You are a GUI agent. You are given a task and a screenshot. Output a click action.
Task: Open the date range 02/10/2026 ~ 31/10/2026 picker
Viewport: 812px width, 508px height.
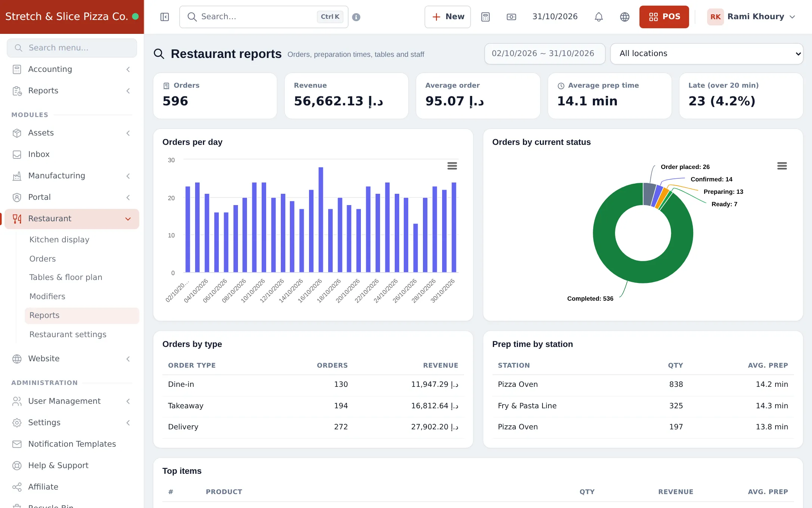pyautogui.click(x=545, y=53)
